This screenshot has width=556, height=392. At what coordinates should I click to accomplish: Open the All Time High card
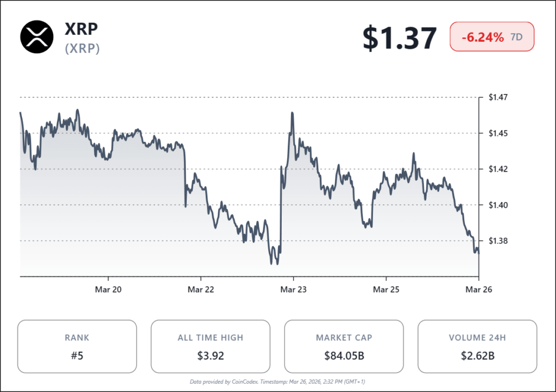pos(210,346)
